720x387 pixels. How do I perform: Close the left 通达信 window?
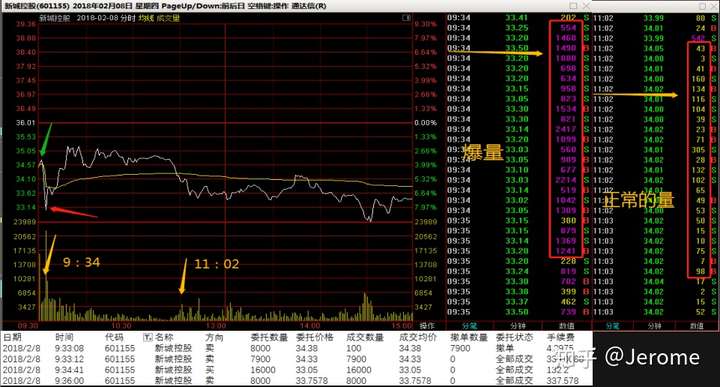click(x=586, y=6)
